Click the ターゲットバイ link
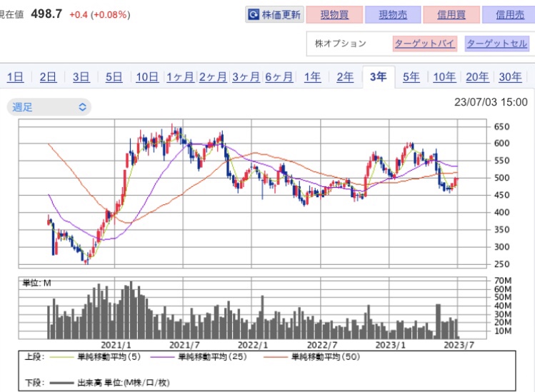The width and height of the screenshot is (535, 392). 424,44
